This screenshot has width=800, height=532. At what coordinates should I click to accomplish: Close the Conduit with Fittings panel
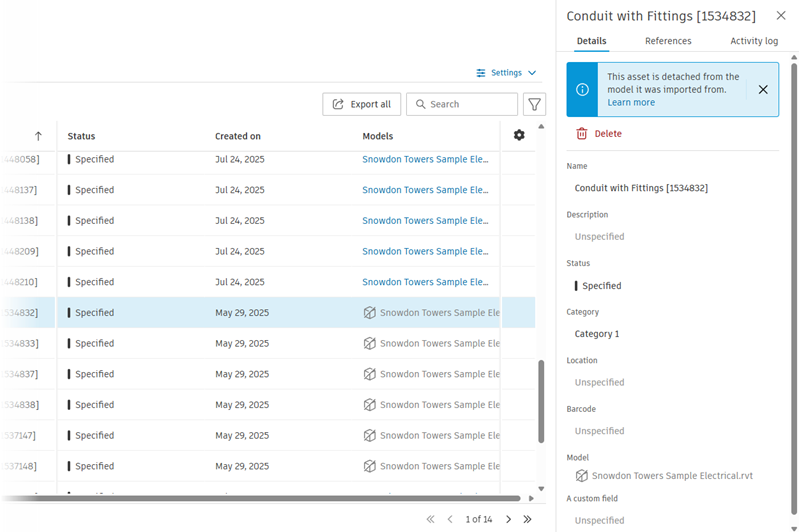click(781, 16)
